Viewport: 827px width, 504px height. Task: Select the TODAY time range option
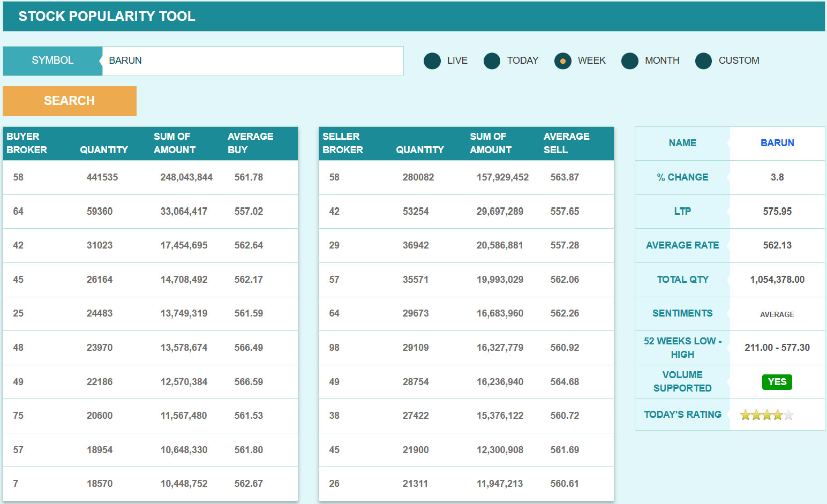[x=492, y=61]
